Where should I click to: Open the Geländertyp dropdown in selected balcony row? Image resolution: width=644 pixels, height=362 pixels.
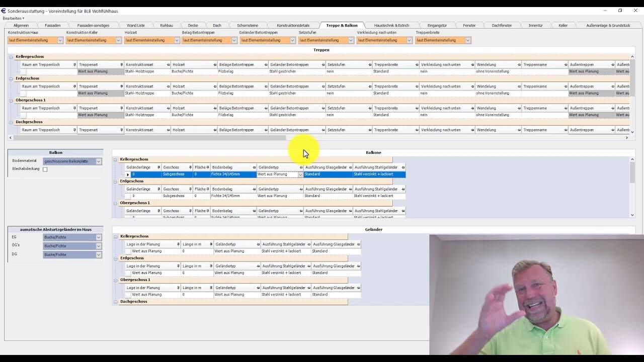click(x=300, y=174)
